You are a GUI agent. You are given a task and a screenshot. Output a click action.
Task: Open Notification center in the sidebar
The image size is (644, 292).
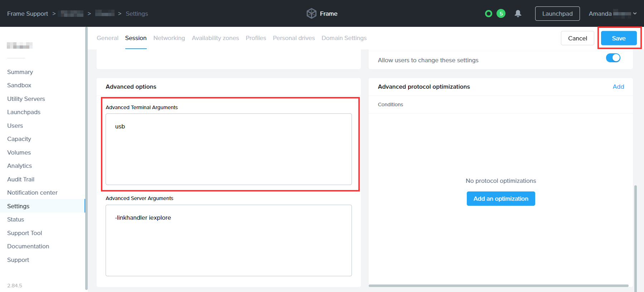click(x=32, y=193)
